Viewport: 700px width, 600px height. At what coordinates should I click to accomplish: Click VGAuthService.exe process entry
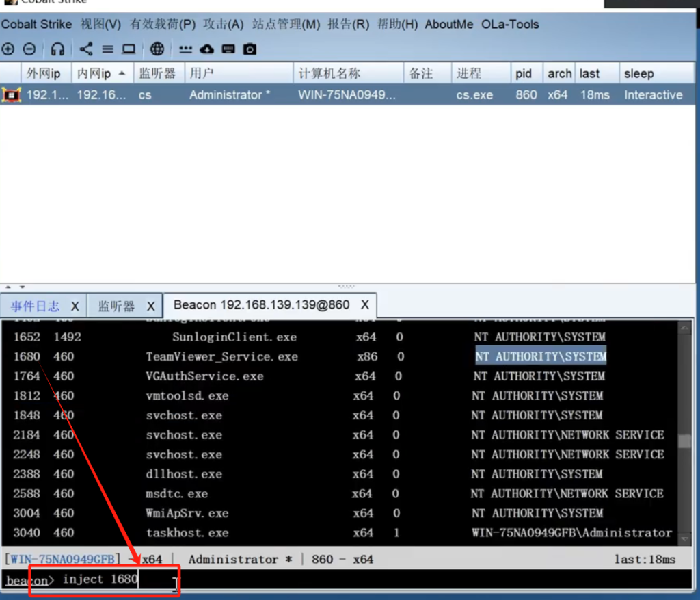click(x=204, y=376)
